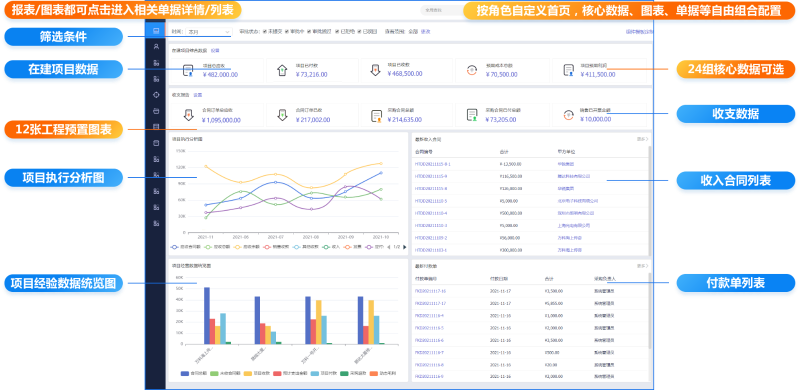Click the down-arrow icon beside ¥1,095,000.00

click(x=188, y=115)
